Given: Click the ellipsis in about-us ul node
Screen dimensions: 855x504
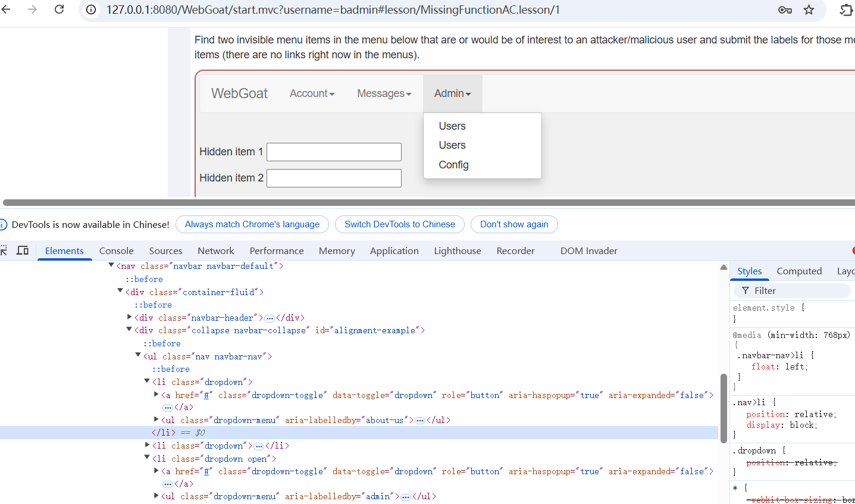Looking at the screenshot, I should (420, 421).
